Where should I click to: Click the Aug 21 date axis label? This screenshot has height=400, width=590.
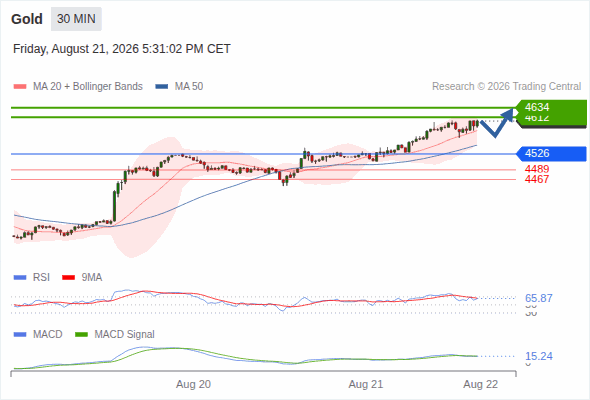365,384
